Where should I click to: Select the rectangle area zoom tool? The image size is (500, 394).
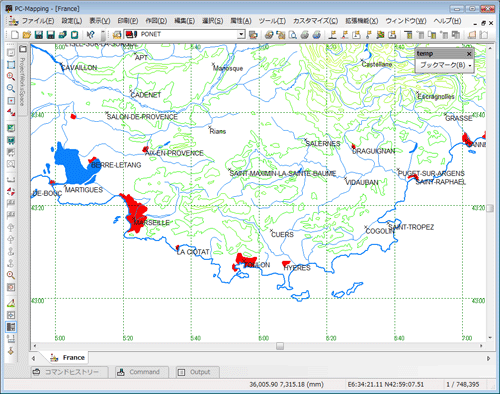(11, 65)
